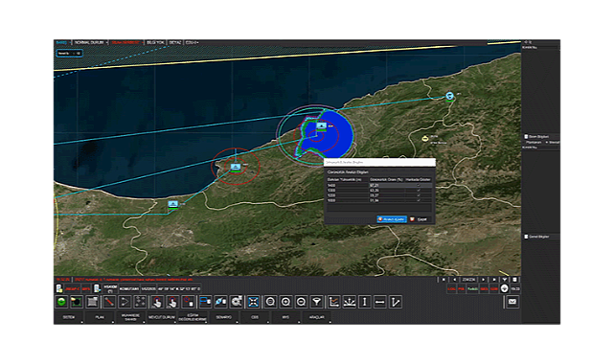Open the MUHAREBE SAHASI menu
This screenshot has height=364, width=614.
[130, 317]
